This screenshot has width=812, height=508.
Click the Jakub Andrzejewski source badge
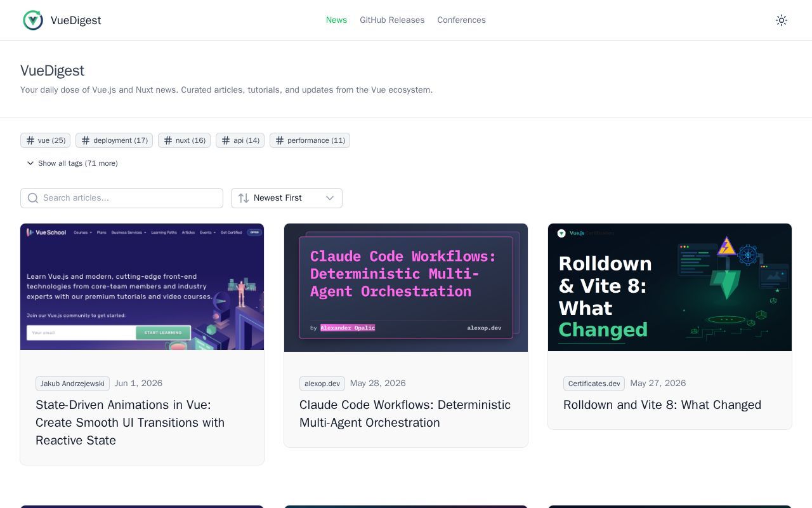pos(72,384)
